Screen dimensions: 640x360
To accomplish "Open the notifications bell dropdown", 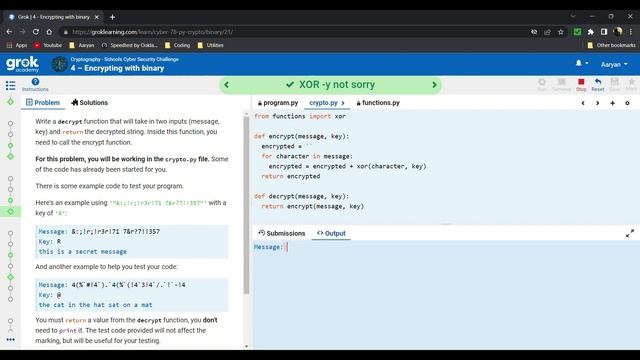I will point(582,63).
